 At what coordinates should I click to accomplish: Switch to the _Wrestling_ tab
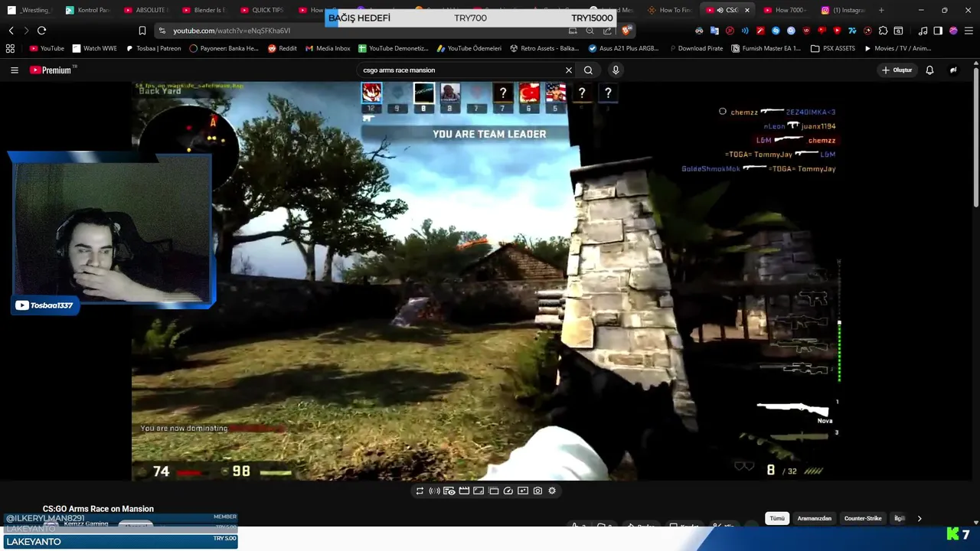point(29,10)
